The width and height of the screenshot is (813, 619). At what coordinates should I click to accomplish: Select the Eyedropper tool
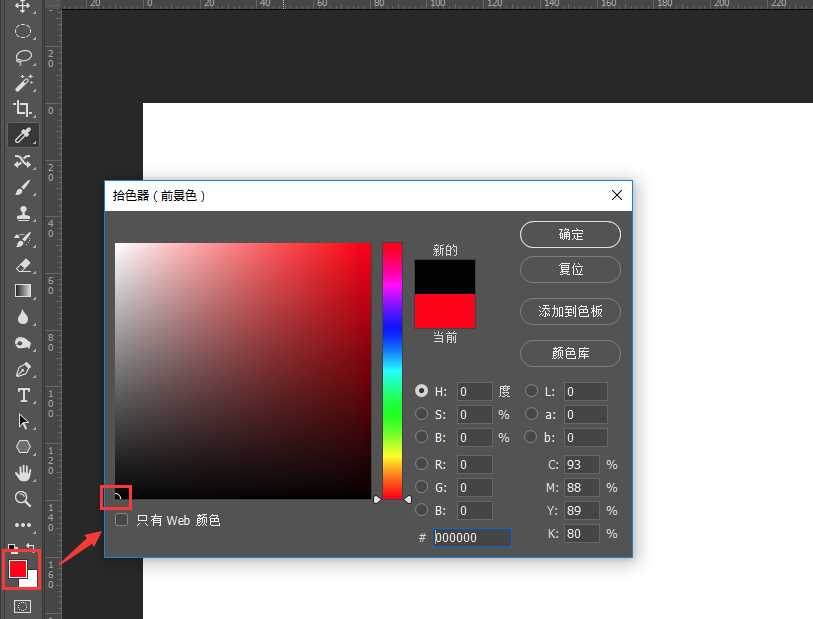[24, 135]
